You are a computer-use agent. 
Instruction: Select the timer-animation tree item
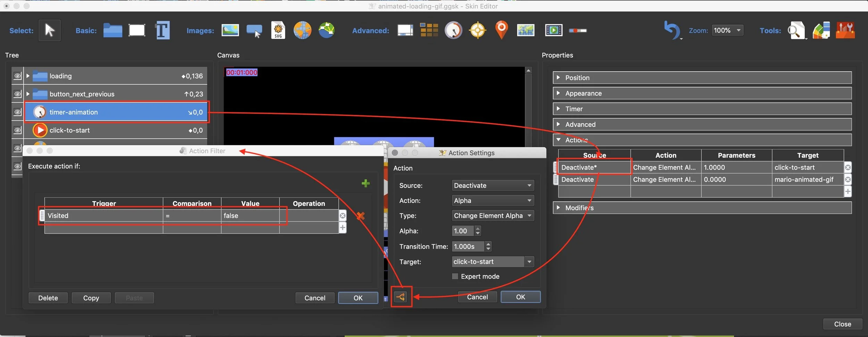(x=116, y=112)
